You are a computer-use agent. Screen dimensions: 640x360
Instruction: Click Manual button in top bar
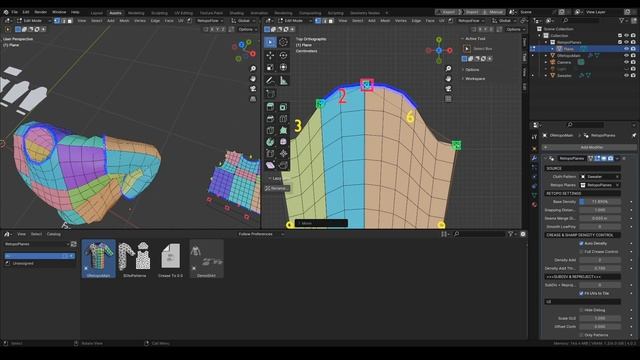tap(495, 12)
